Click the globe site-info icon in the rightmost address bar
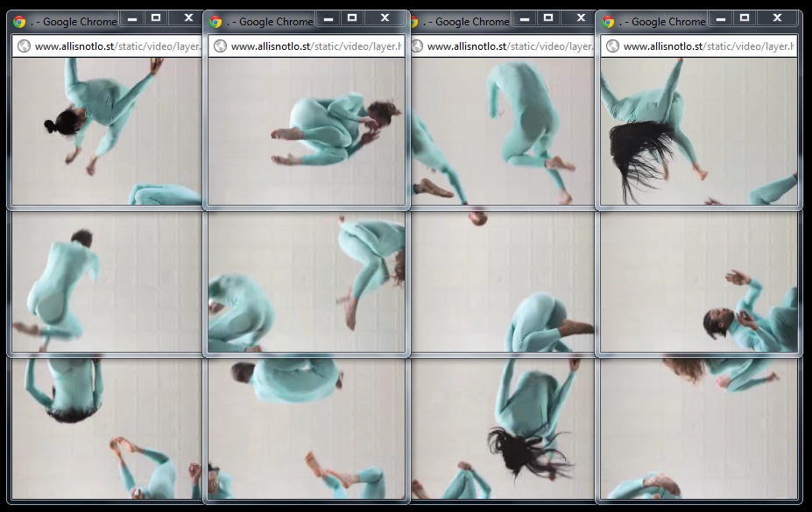Image resolution: width=812 pixels, height=512 pixels. tap(612, 46)
